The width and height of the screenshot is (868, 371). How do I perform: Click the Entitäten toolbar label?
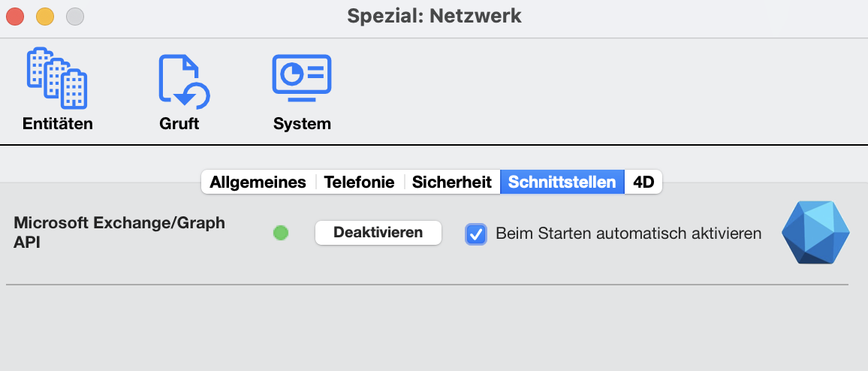(x=58, y=123)
